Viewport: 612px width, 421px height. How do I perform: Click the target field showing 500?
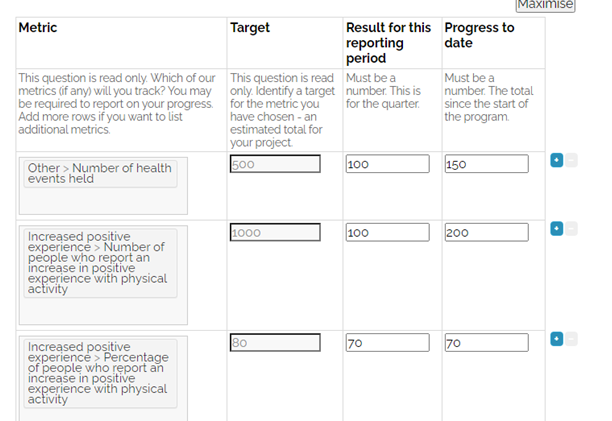pos(275,164)
